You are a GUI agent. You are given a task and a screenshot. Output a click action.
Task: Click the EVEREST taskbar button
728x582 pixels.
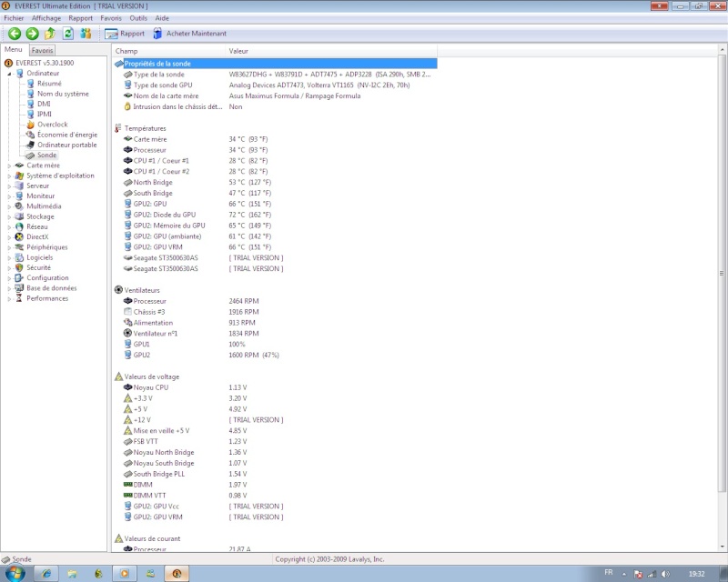[x=177, y=574]
